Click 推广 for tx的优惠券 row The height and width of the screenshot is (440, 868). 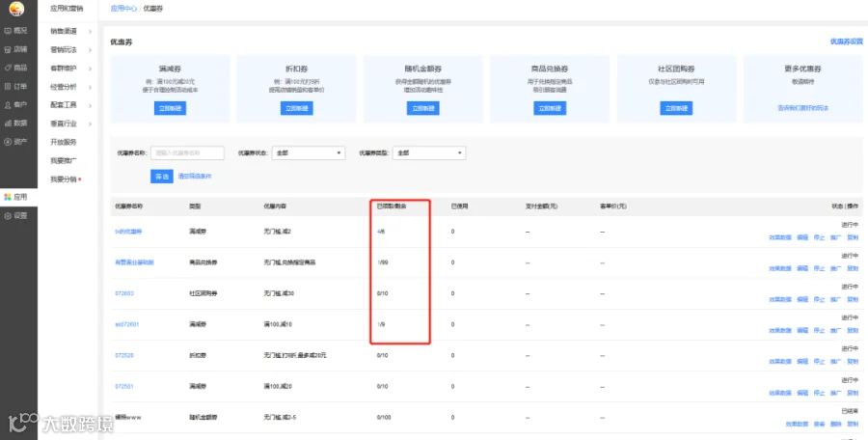[836, 237]
